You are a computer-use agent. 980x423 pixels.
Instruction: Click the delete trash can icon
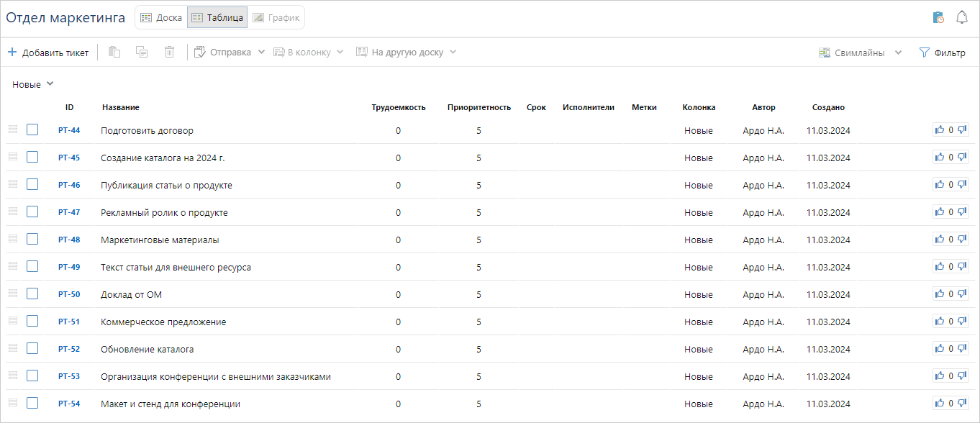[x=169, y=52]
